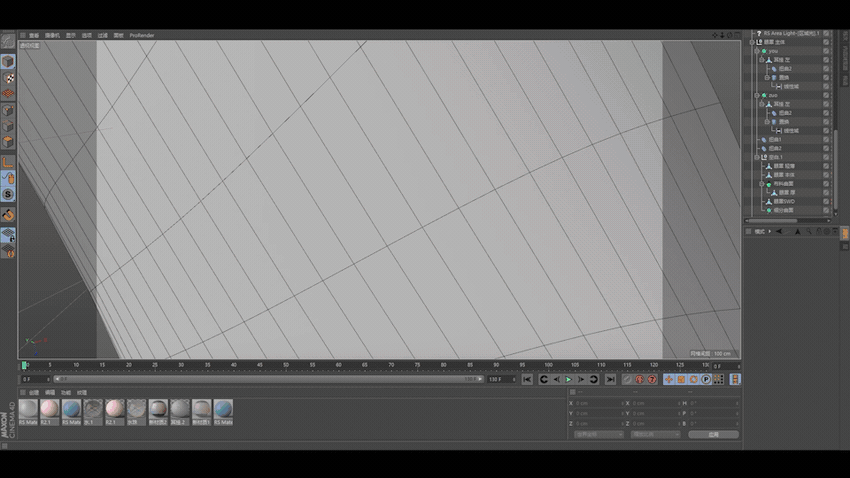Viewport: 850px width, 478px height.
Task: Click the Viewport Solo S icon
Action: tap(8, 194)
